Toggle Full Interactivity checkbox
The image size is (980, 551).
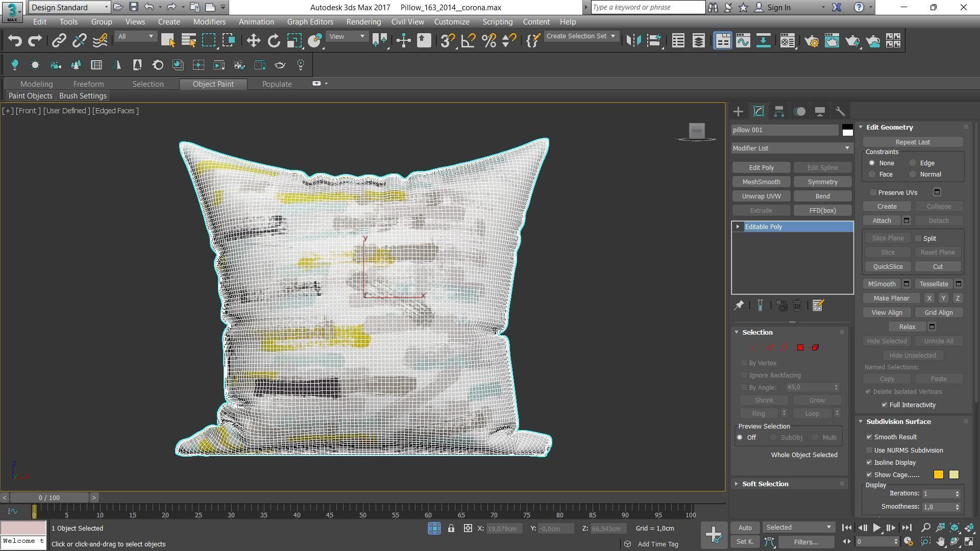coord(885,405)
